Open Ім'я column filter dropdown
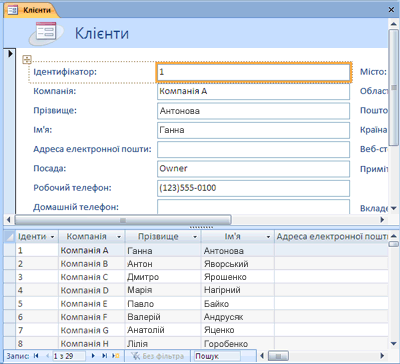Image resolution: width=400 pixels, height=364 pixels. (268, 237)
